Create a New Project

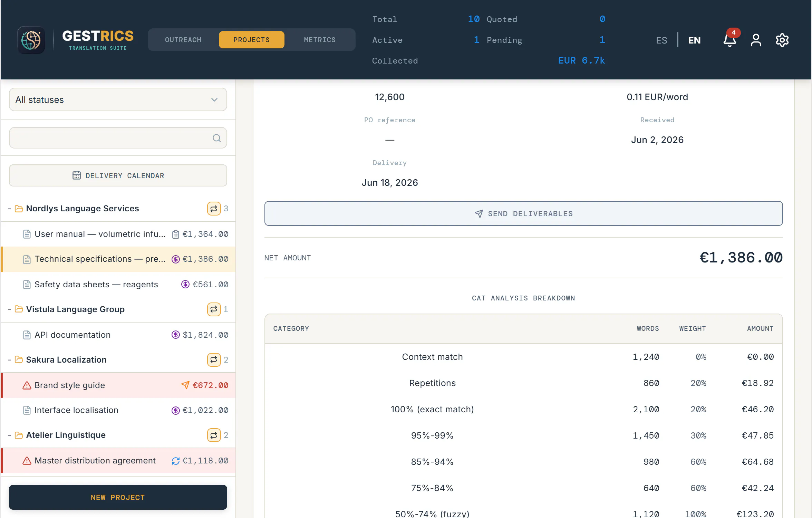point(118,498)
